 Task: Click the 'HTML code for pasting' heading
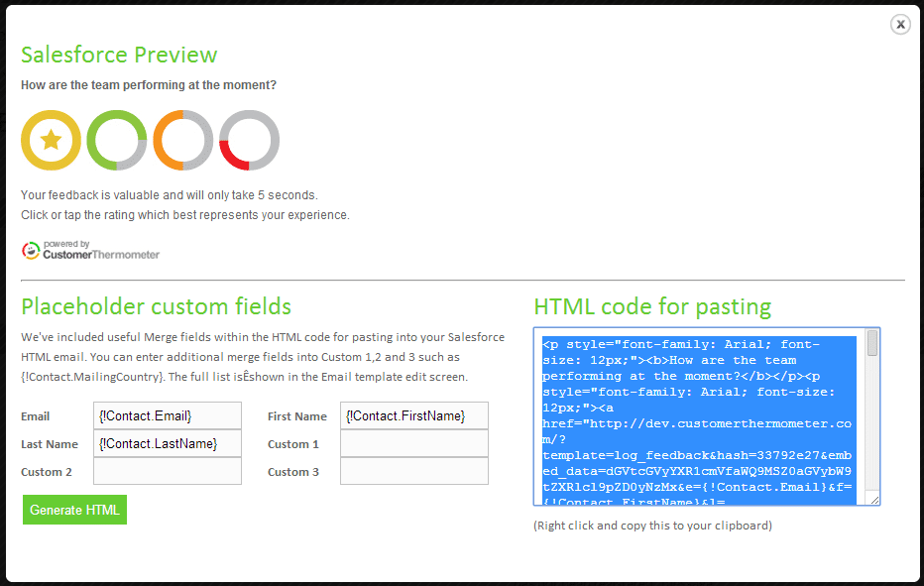[x=652, y=306]
